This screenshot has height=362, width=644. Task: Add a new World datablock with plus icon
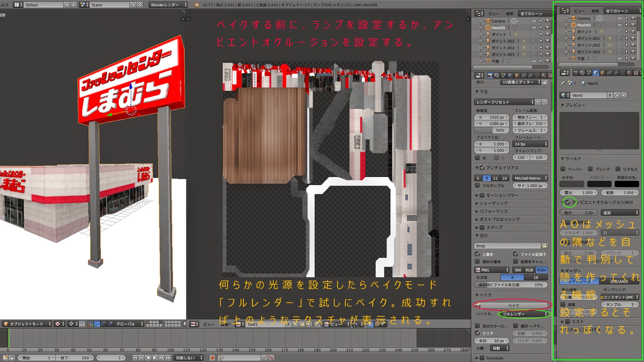tap(617, 95)
